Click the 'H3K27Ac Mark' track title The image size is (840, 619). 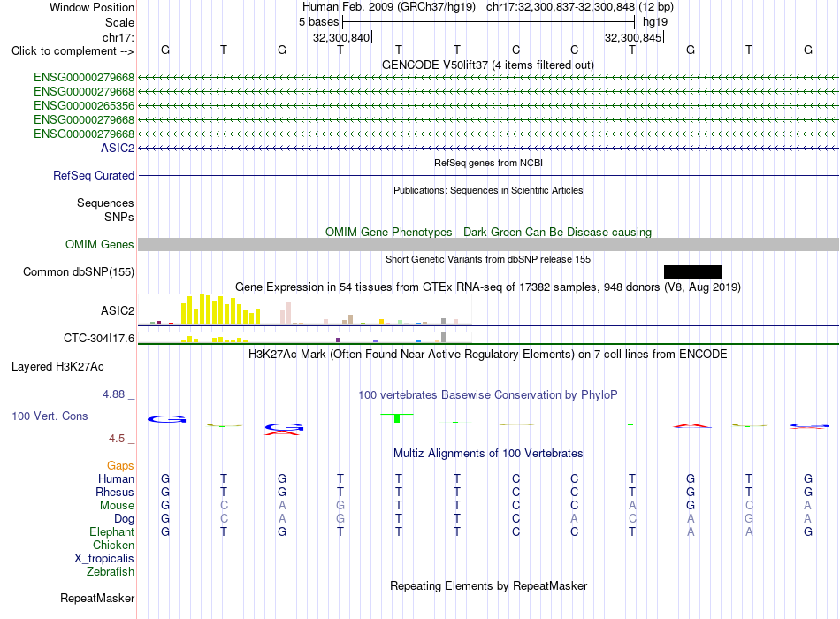(x=488, y=355)
